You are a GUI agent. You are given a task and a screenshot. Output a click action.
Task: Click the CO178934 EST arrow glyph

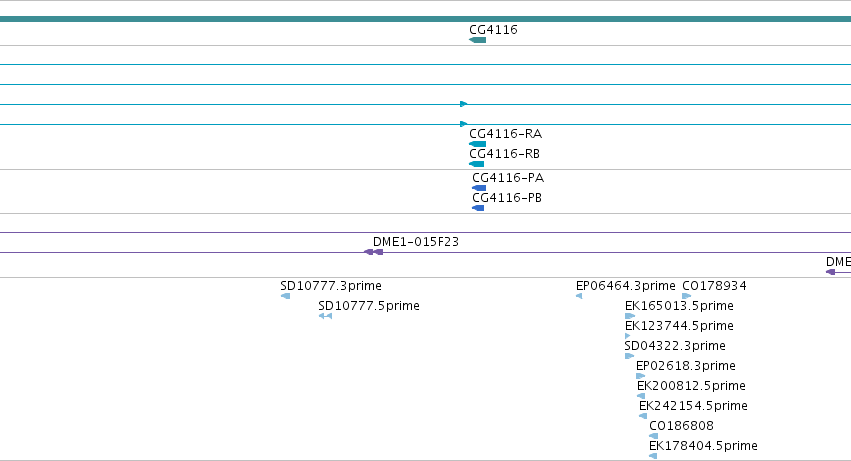pyautogui.click(x=687, y=296)
